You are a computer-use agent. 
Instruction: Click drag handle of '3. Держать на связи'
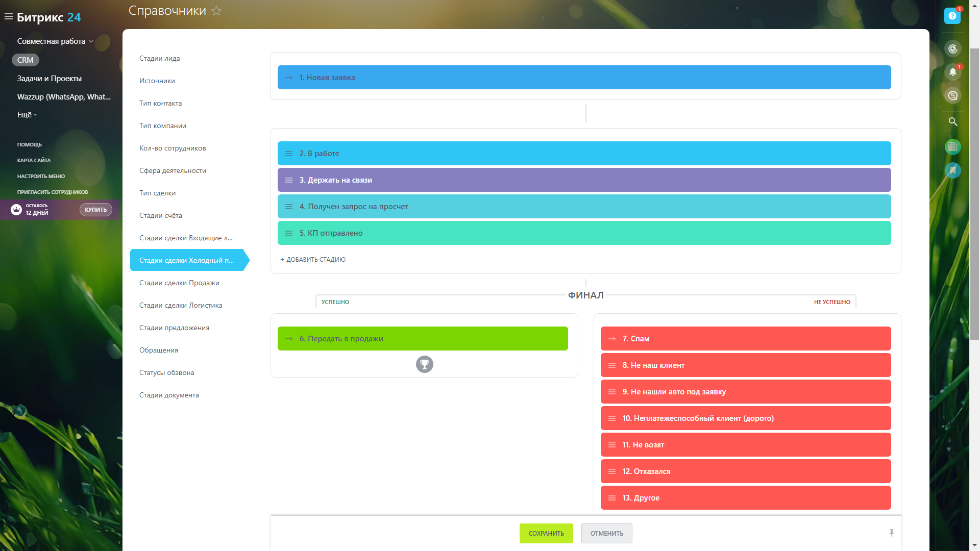click(289, 180)
